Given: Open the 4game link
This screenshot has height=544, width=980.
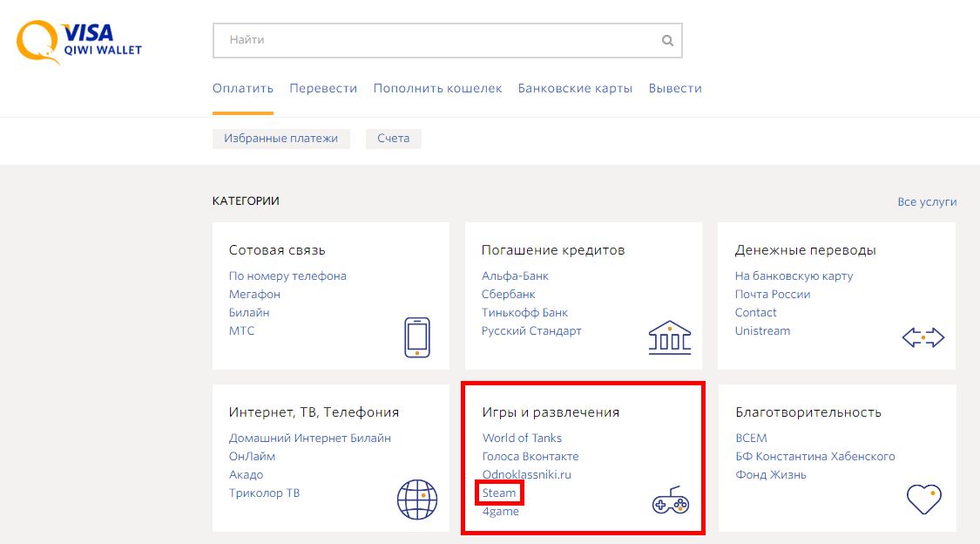Looking at the screenshot, I should 501,512.
